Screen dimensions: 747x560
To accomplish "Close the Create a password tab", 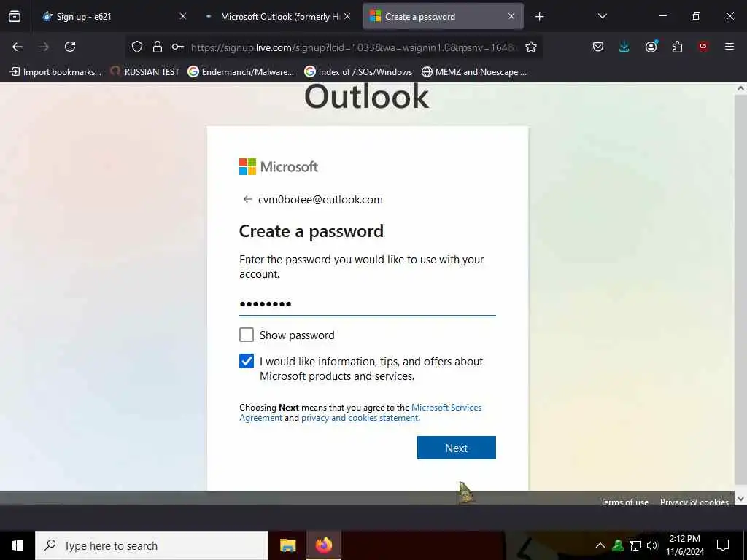I will click(511, 16).
